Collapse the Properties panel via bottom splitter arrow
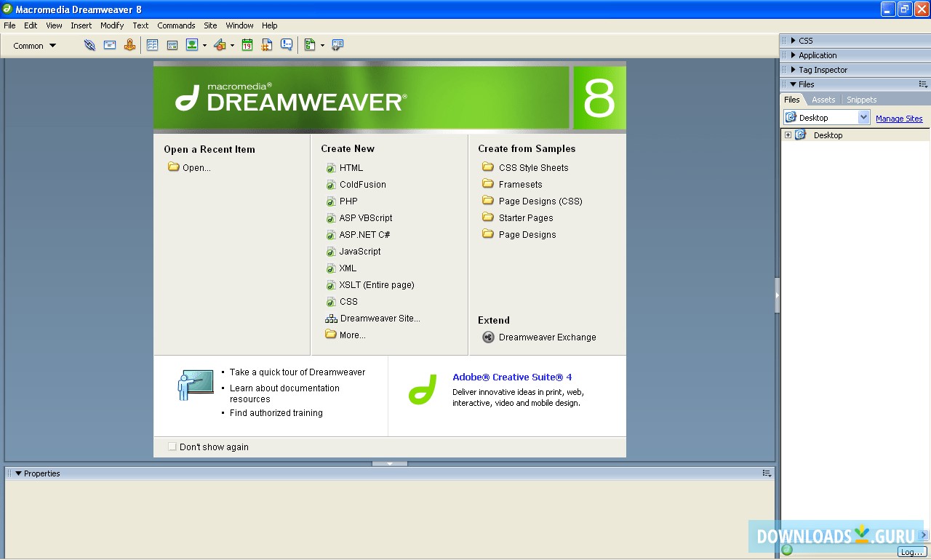The image size is (931, 560). pos(390,463)
